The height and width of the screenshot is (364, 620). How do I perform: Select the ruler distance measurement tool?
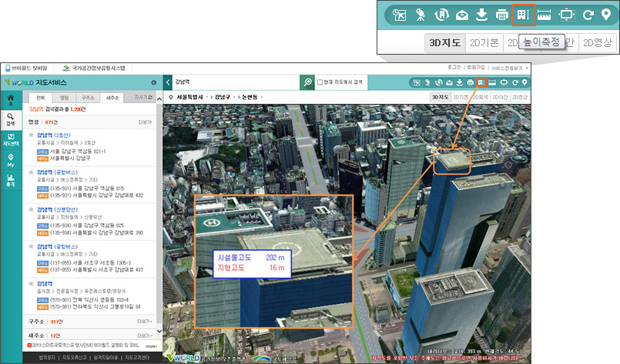492,82
